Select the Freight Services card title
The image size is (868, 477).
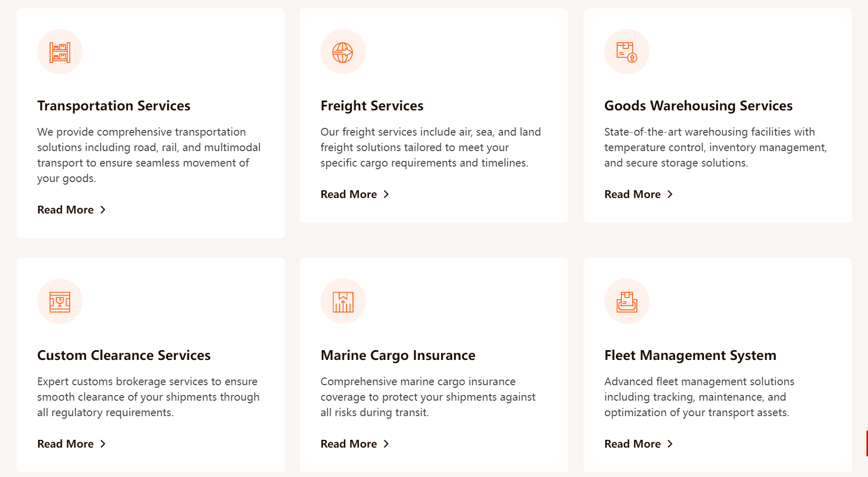pos(372,106)
